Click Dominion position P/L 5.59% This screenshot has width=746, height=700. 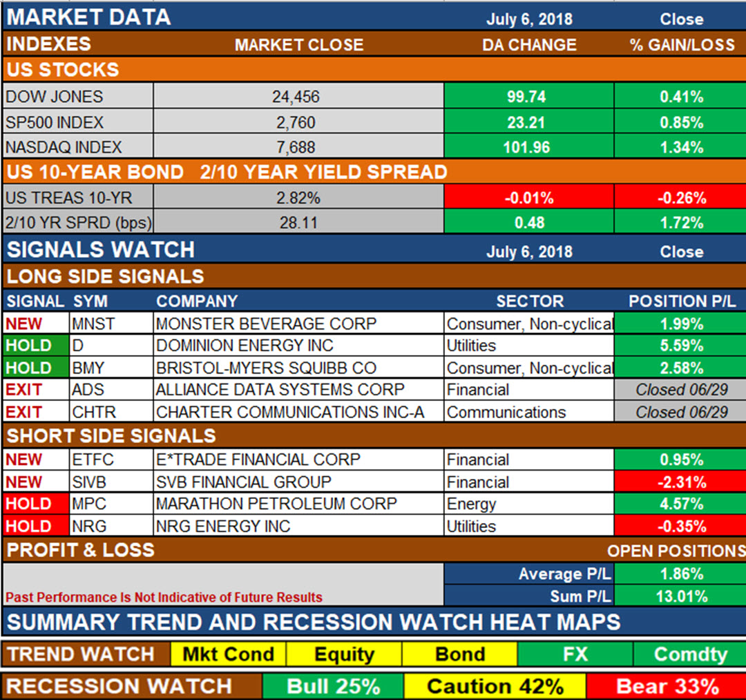(682, 345)
